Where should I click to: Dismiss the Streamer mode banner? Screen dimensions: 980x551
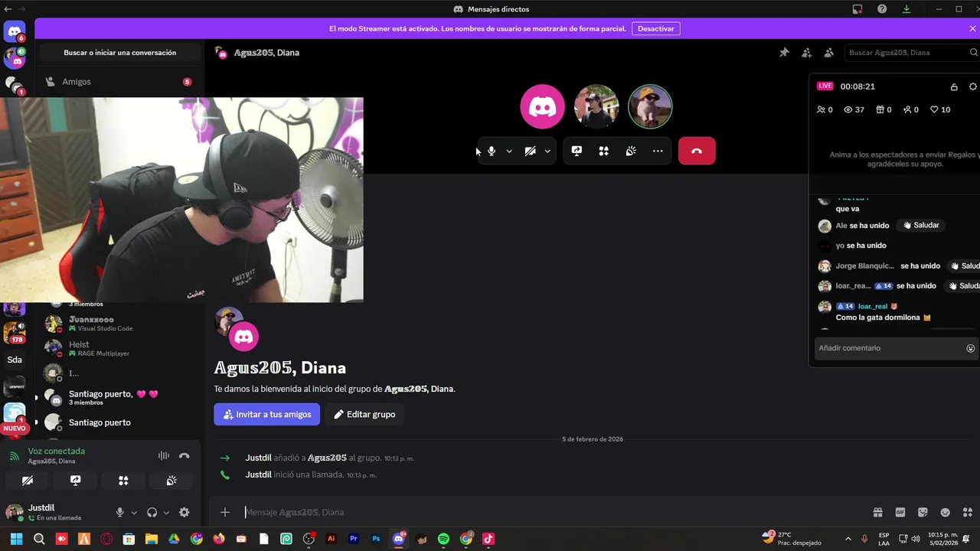click(972, 28)
